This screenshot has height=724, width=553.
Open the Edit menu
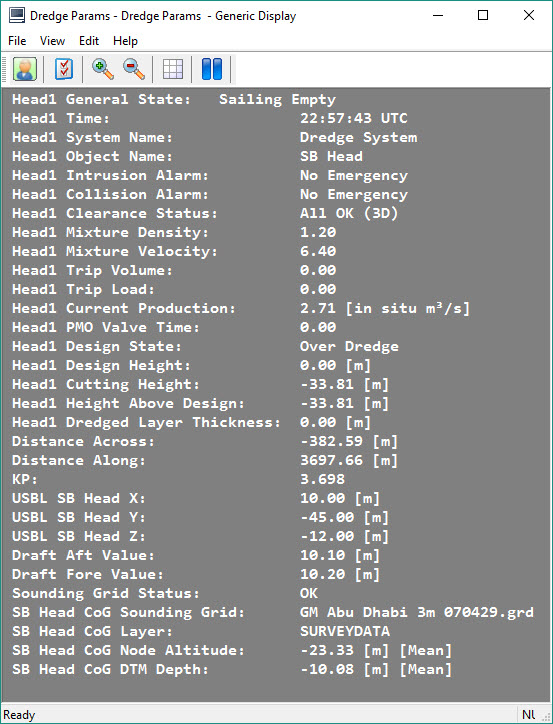pos(89,41)
